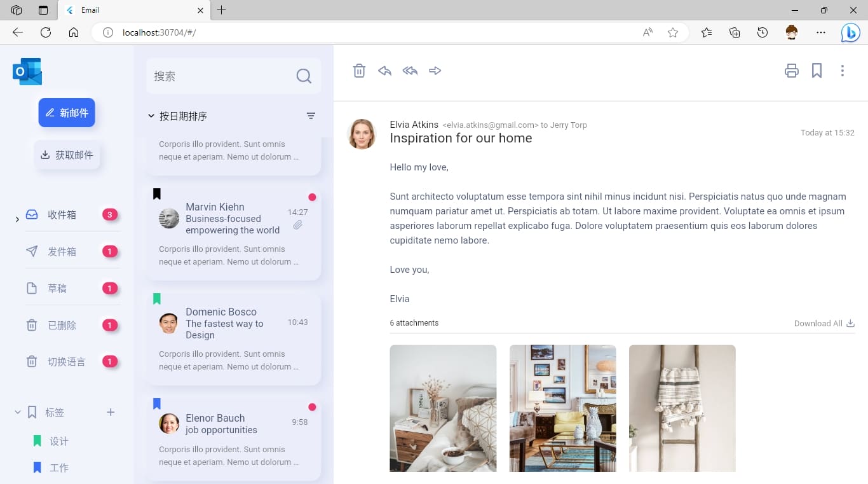Open browser favorites list icon
868x484 pixels.
tap(707, 32)
